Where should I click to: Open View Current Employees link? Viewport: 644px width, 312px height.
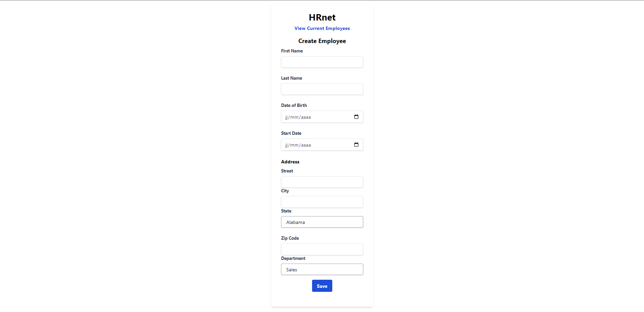[x=322, y=28]
